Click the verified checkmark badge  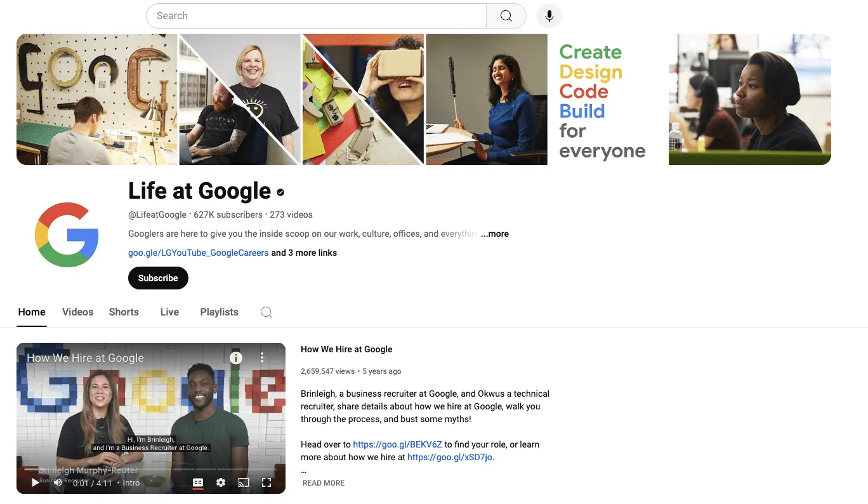[280, 192]
